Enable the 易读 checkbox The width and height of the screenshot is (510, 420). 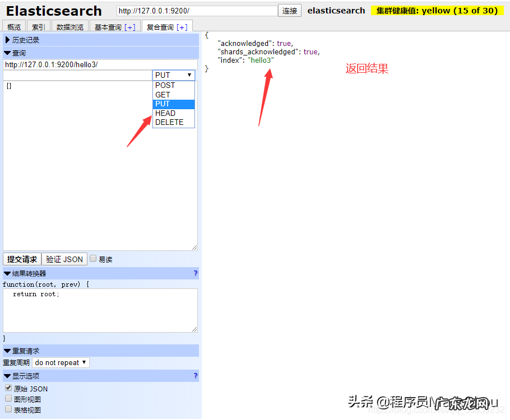tap(93, 259)
